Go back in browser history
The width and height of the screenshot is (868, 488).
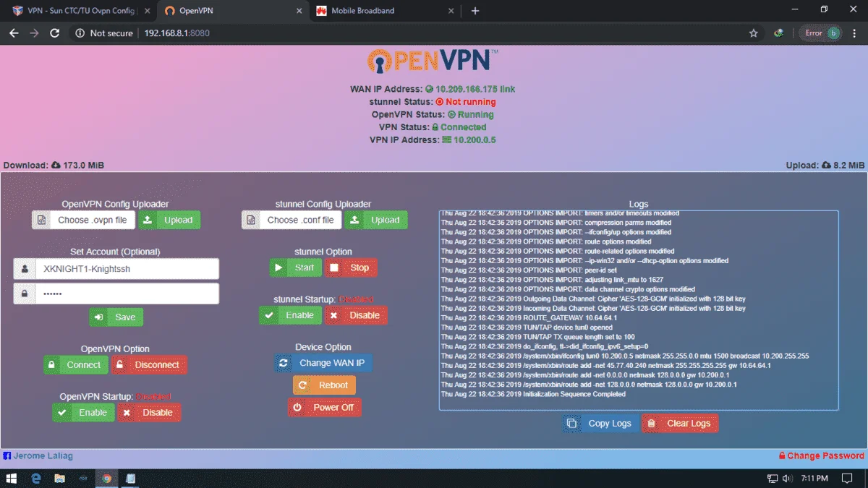pyautogui.click(x=13, y=33)
